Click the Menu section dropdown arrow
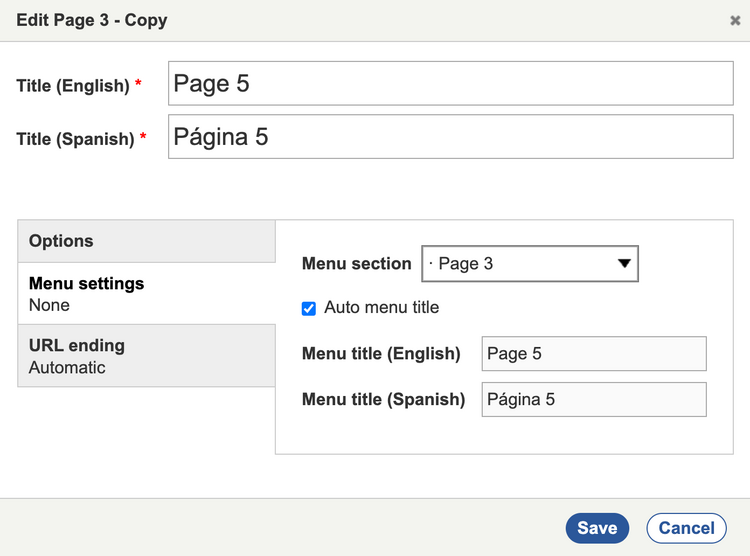The height and width of the screenshot is (556, 750). point(624,264)
